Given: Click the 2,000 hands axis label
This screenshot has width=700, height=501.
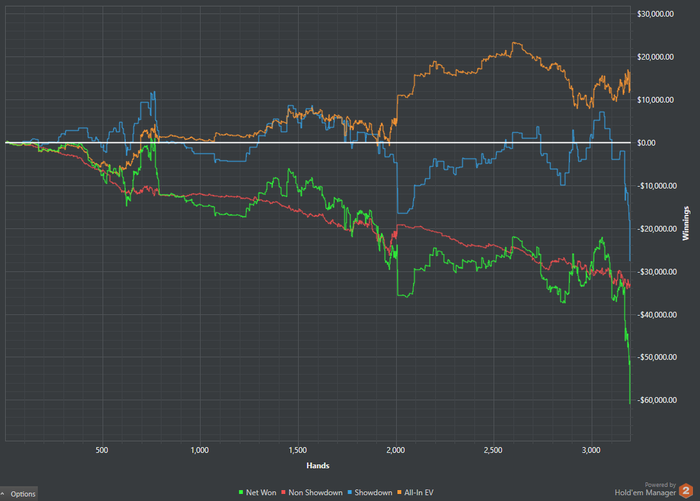Looking at the screenshot, I should (x=396, y=450).
